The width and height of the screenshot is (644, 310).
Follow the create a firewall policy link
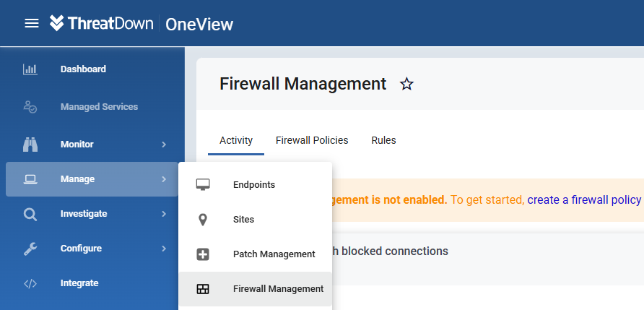click(584, 200)
